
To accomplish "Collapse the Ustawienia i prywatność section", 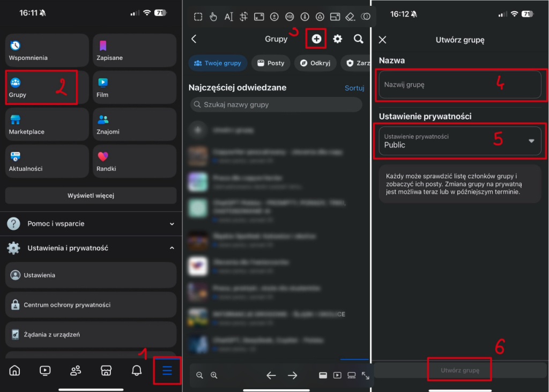I will 91,248.
